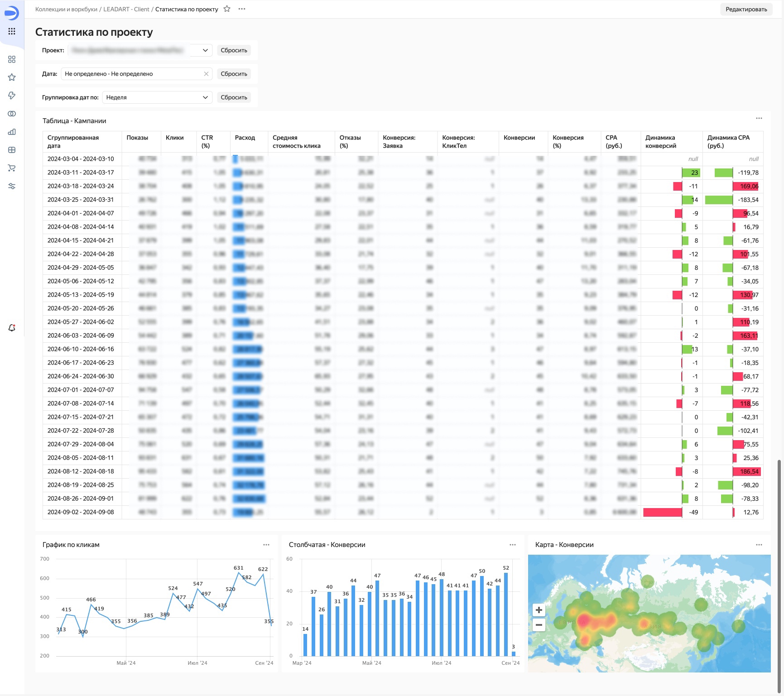Sort by Конверсия: Заявка column header

[407, 142]
